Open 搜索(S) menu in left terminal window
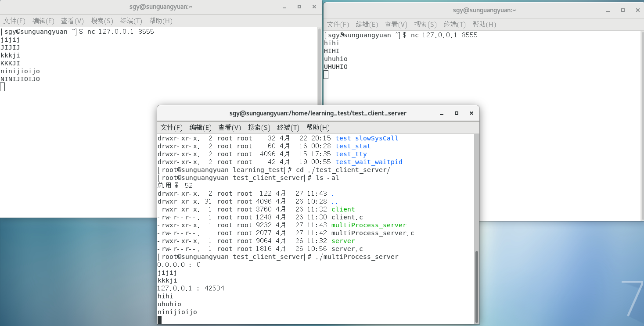Image resolution: width=644 pixels, height=326 pixels. click(x=102, y=21)
